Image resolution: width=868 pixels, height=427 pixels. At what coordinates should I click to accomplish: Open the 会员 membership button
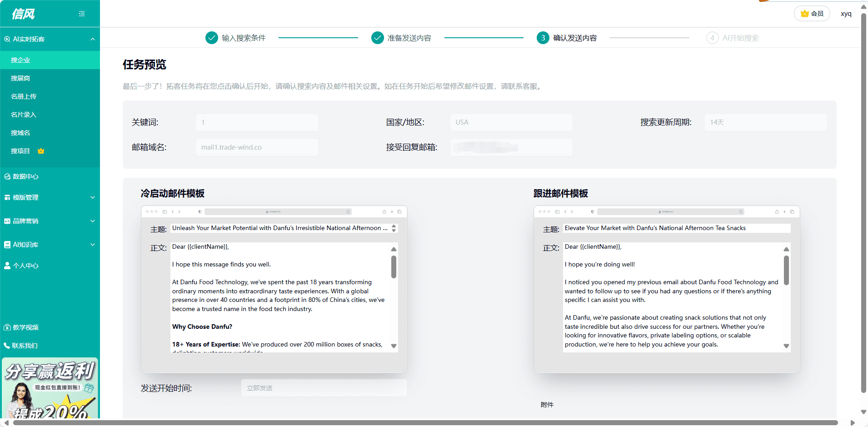pyautogui.click(x=812, y=14)
